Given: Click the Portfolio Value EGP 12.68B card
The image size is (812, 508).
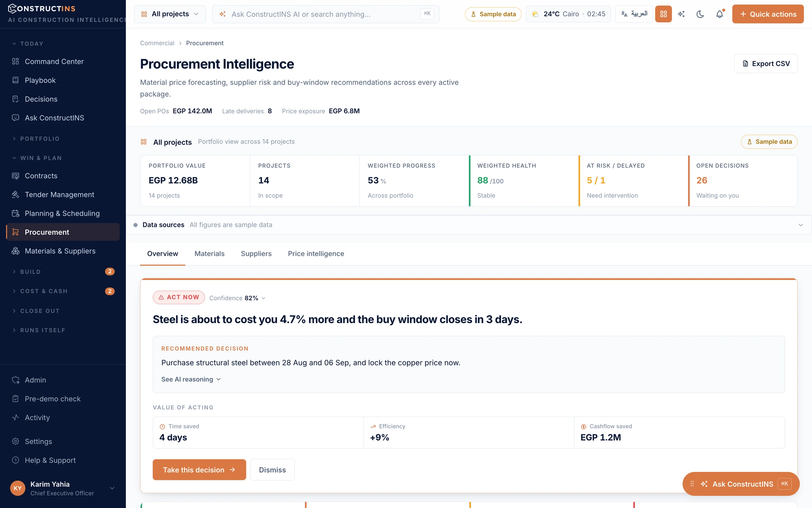Looking at the screenshot, I should 195,181.
